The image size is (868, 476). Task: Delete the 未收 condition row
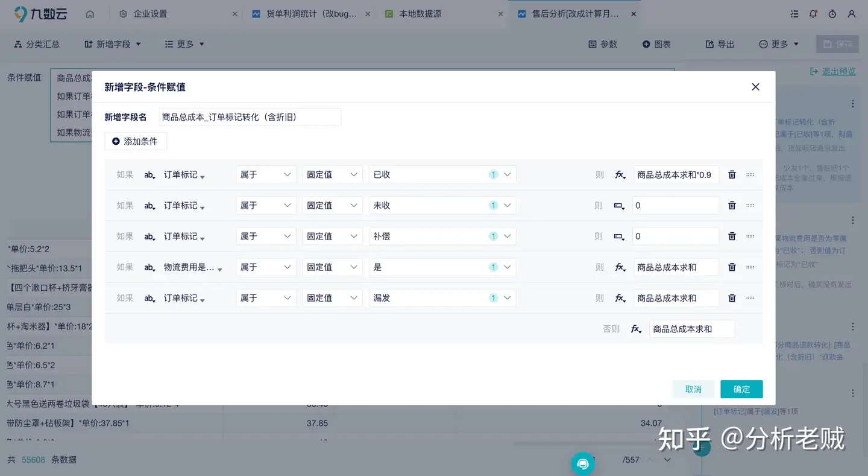tap(732, 205)
